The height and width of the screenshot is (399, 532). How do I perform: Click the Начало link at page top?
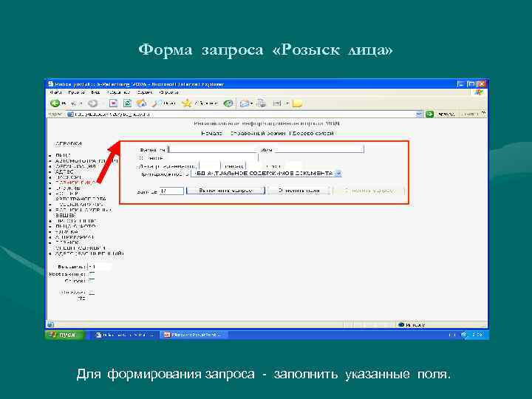(212, 133)
